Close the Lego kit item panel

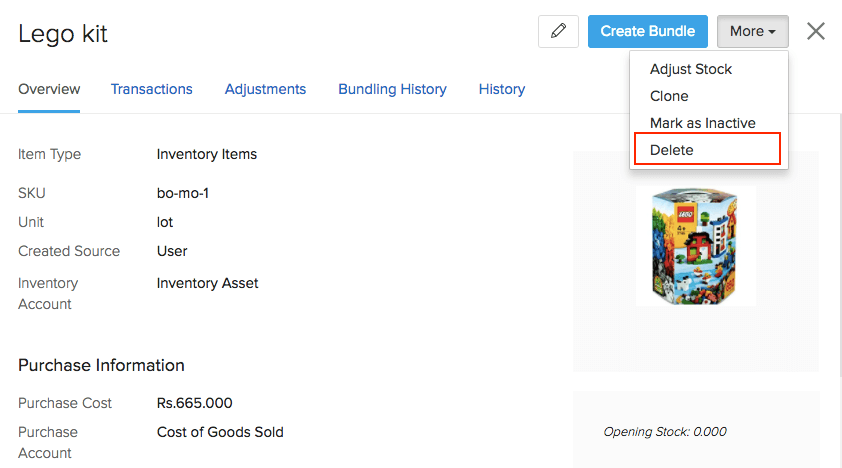tap(816, 31)
